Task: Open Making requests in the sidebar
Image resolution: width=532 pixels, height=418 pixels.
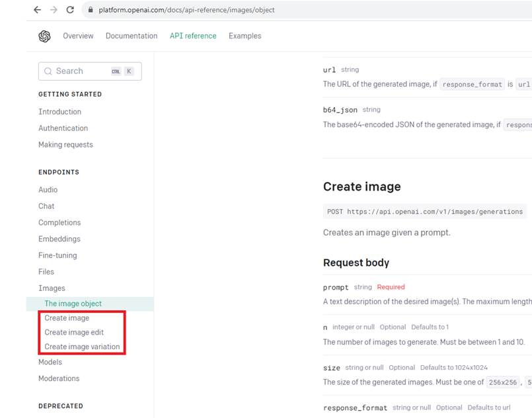Action: [x=65, y=145]
